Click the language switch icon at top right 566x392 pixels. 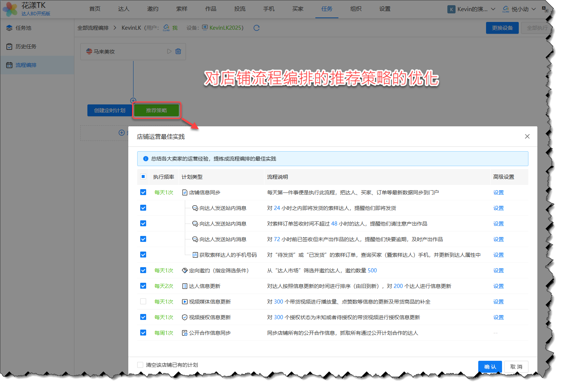coord(545,9)
